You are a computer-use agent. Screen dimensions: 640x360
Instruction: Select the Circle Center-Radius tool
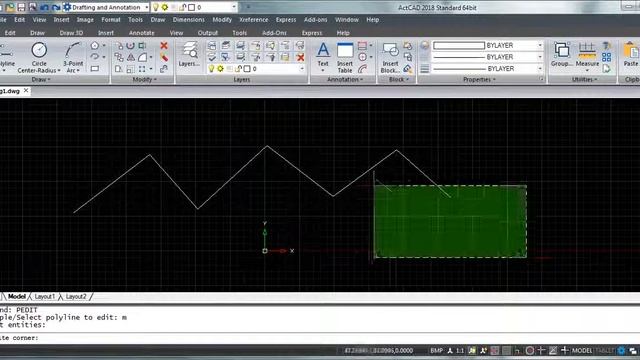pos(39,57)
